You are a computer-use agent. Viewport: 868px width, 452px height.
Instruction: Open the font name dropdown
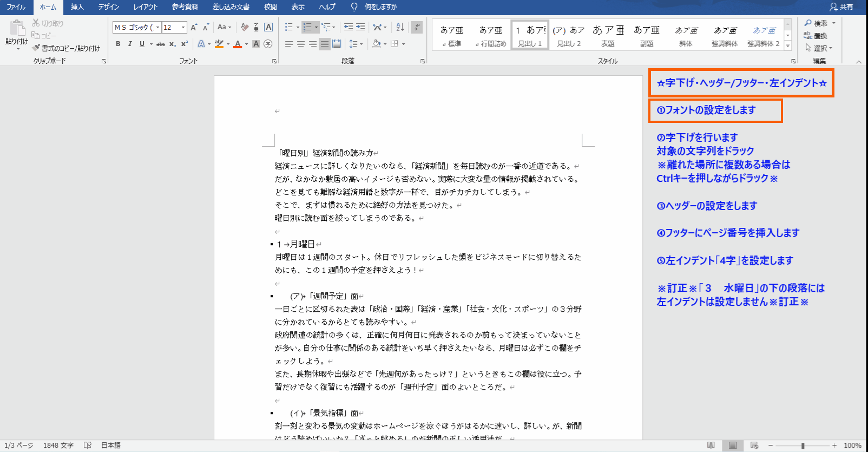(157, 27)
